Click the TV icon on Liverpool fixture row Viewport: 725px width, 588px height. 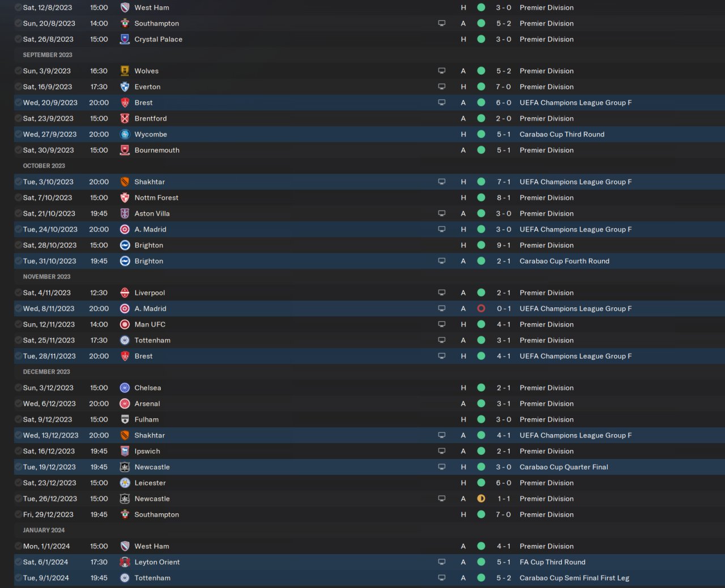[x=442, y=293]
